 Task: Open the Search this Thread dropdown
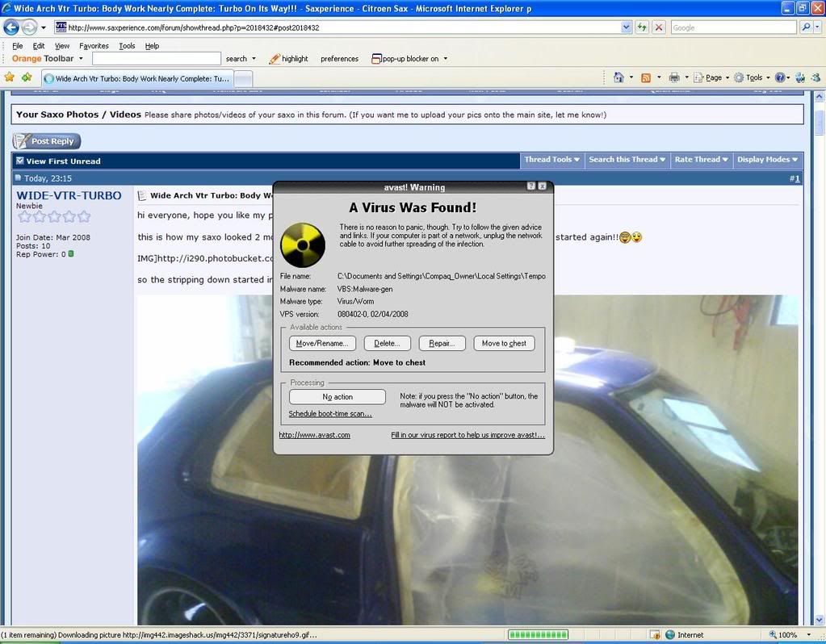(627, 160)
